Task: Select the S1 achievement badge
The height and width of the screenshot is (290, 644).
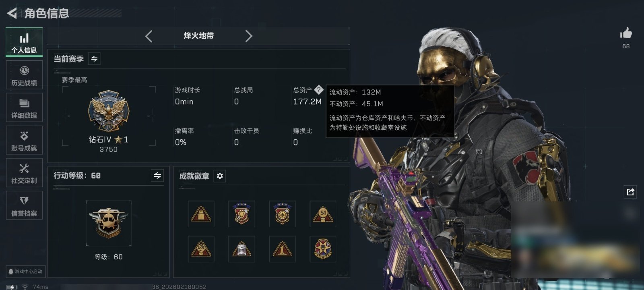Action: coord(323,214)
